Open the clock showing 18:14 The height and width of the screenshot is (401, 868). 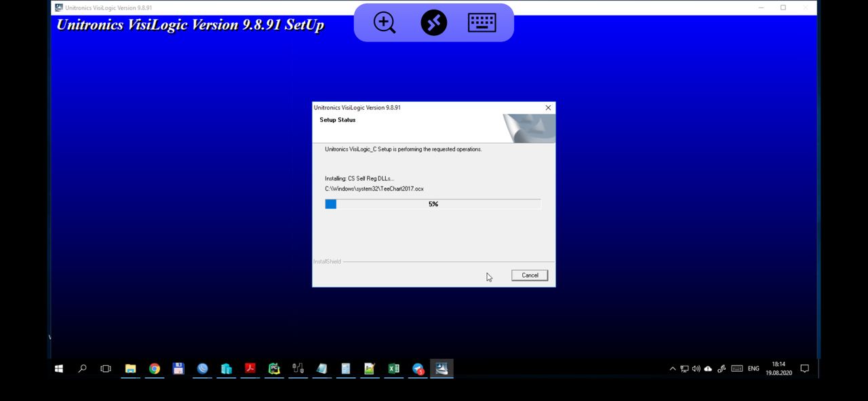coord(778,368)
